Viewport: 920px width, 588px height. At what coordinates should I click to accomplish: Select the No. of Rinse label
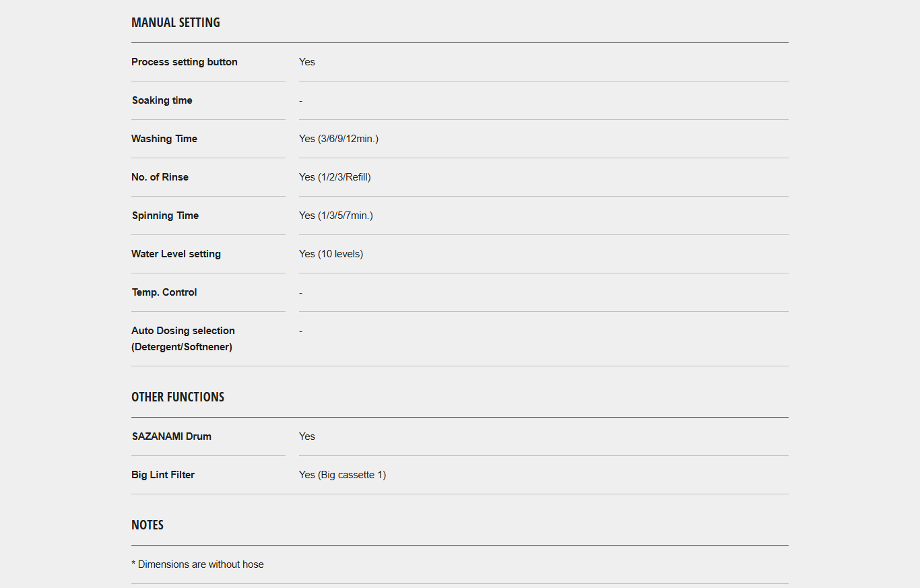click(x=160, y=177)
